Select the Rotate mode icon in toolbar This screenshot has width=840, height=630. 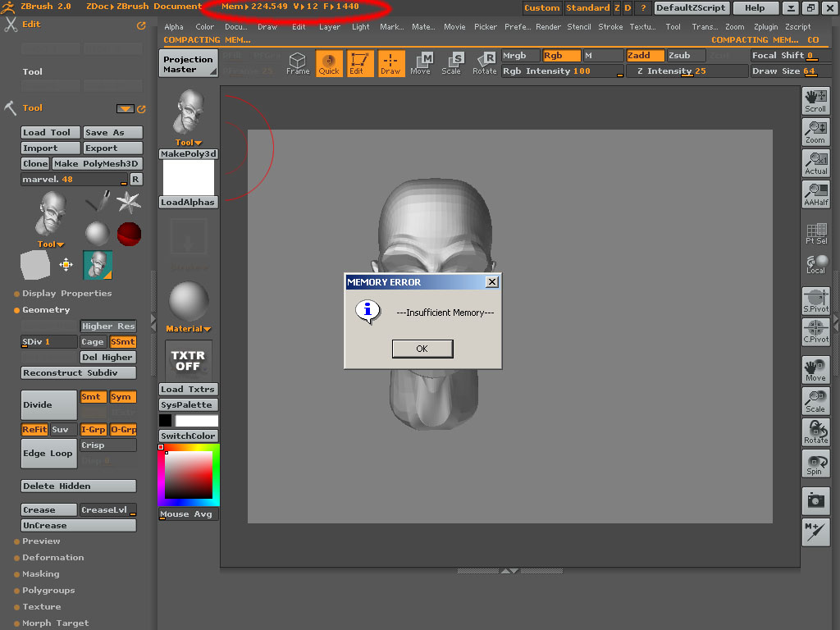click(485, 63)
